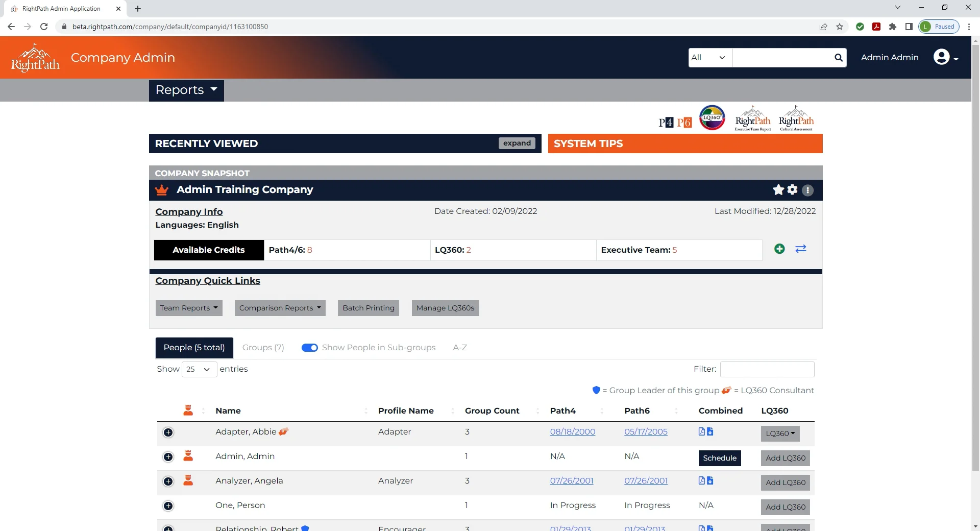Toggle Show People in Sub-groups
Viewport: 980px width, 531px height.
click(310, 348)
